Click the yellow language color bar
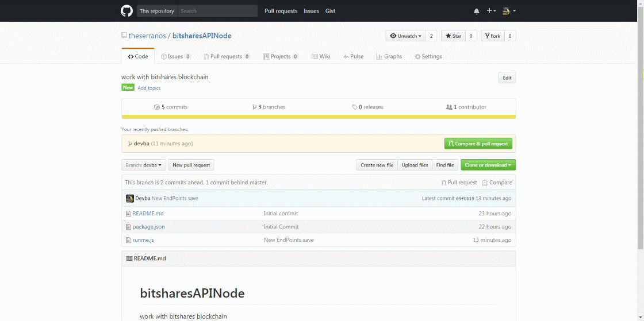This screenshot has height=321, width=644. click(319, 117)
